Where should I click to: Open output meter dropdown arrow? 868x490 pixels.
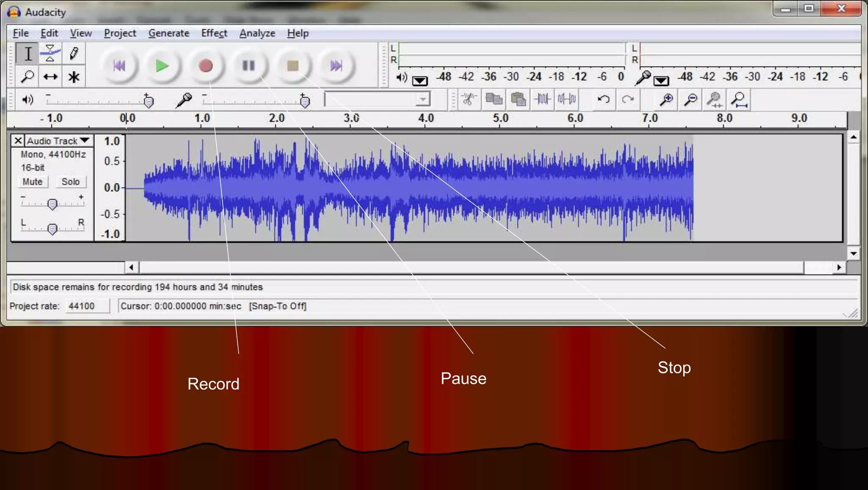[420, 81]
